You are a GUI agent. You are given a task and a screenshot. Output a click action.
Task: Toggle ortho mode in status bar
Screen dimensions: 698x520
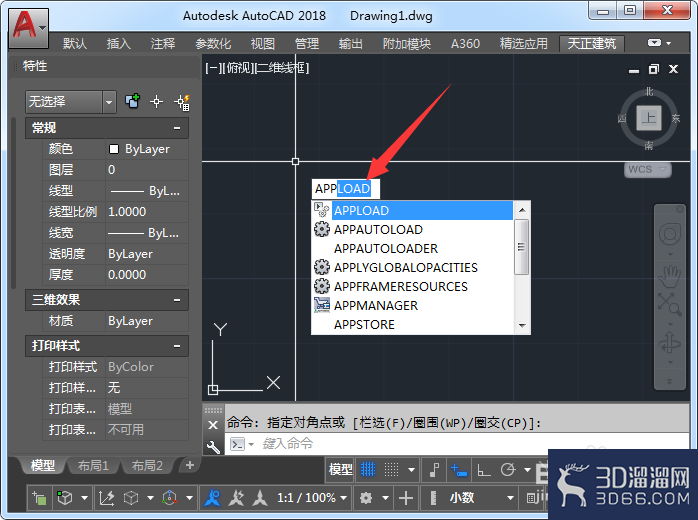click(483, 470)
